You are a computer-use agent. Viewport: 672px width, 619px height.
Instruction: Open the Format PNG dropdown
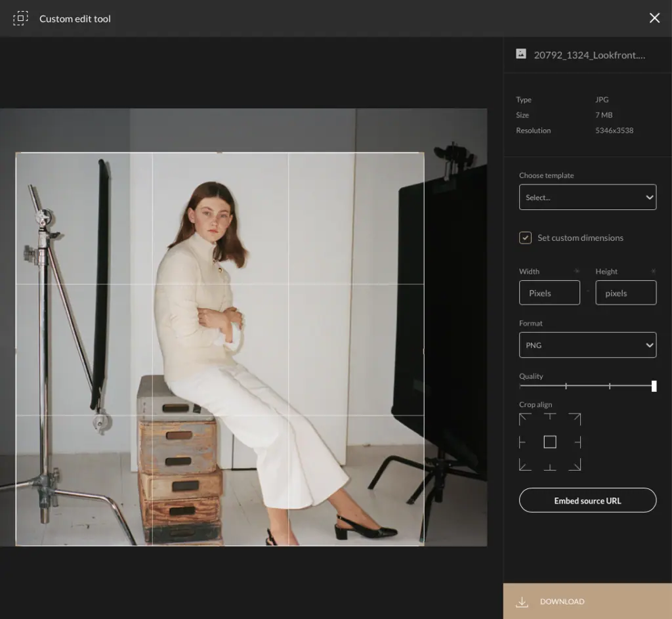coord(587,345)
